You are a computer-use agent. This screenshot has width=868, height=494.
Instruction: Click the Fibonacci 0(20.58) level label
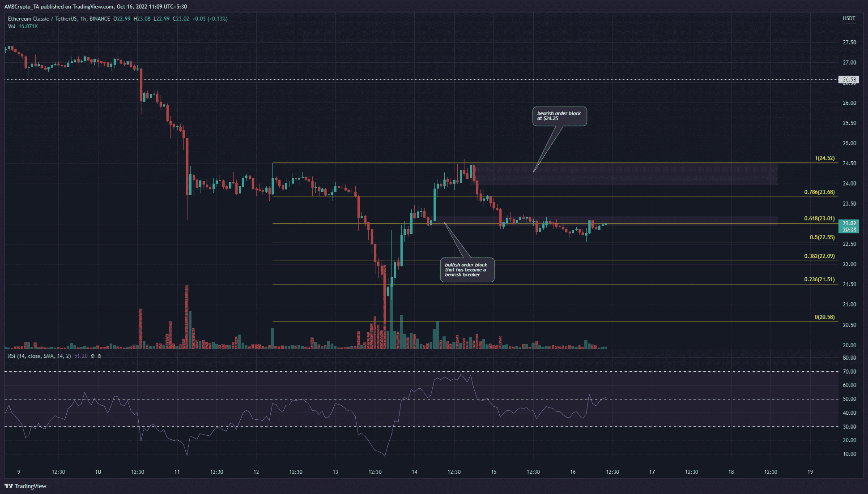coord(825,317)
